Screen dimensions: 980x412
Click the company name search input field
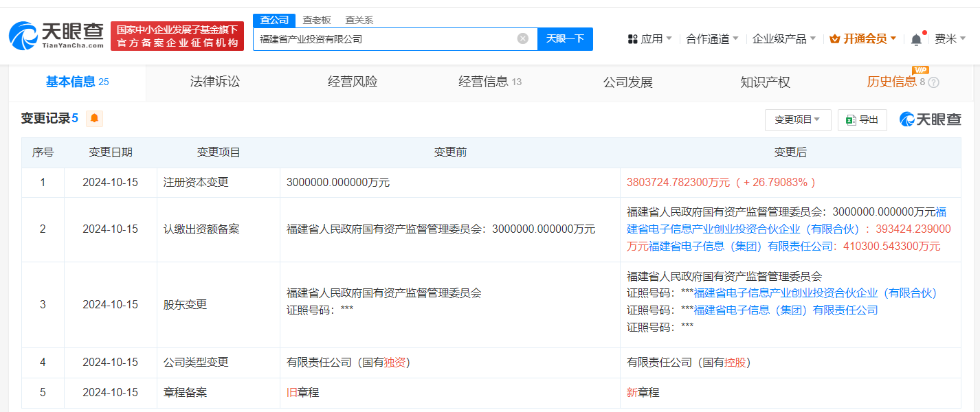tap(385, 39)
